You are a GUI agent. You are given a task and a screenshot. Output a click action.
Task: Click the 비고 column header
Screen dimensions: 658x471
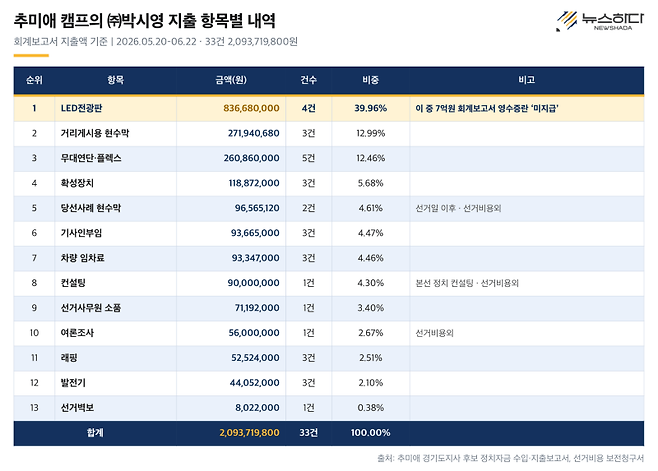tap(527, 80)
